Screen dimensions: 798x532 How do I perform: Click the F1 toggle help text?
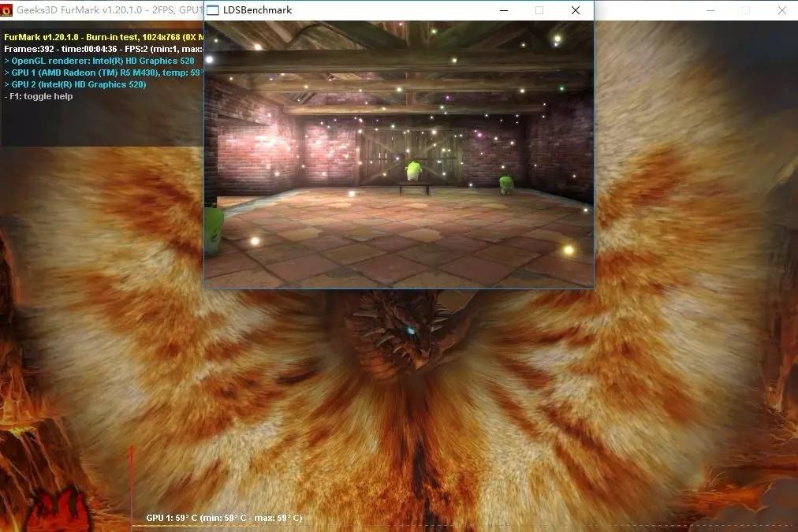coord(39,96)
